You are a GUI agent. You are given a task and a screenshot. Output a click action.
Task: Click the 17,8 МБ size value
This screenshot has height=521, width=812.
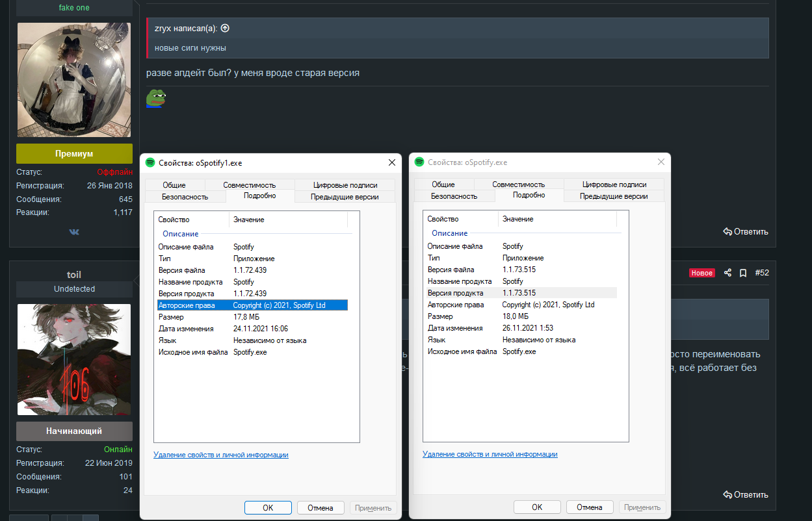tap(248, 317)
